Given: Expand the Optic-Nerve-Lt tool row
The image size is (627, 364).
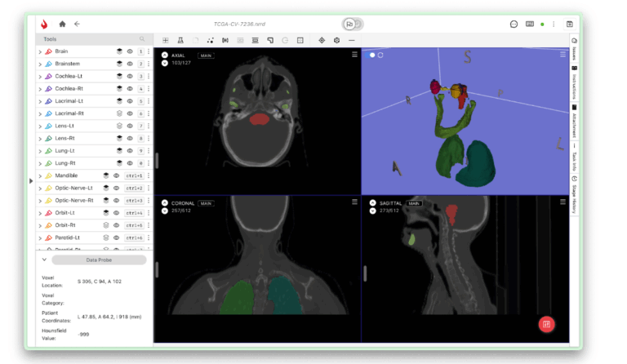Looking at the screenshot, I should coord(40,189).
